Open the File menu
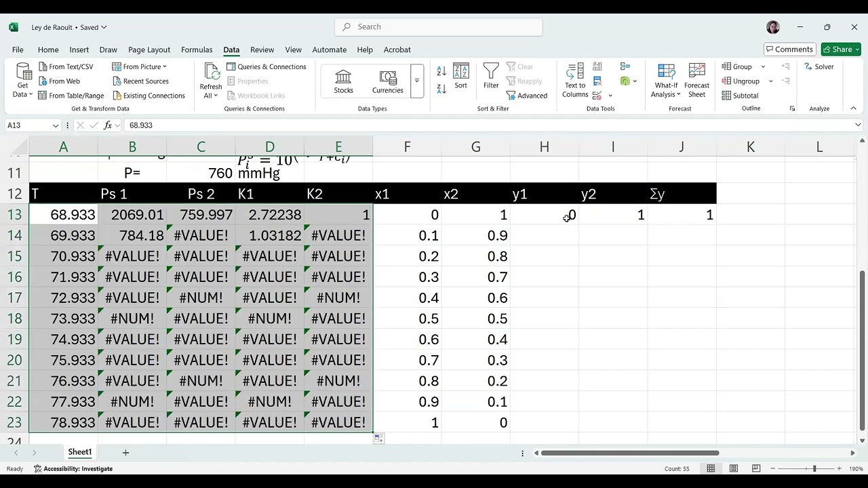The width and height of the screenshot is (868, 488). tap(18, 49)
